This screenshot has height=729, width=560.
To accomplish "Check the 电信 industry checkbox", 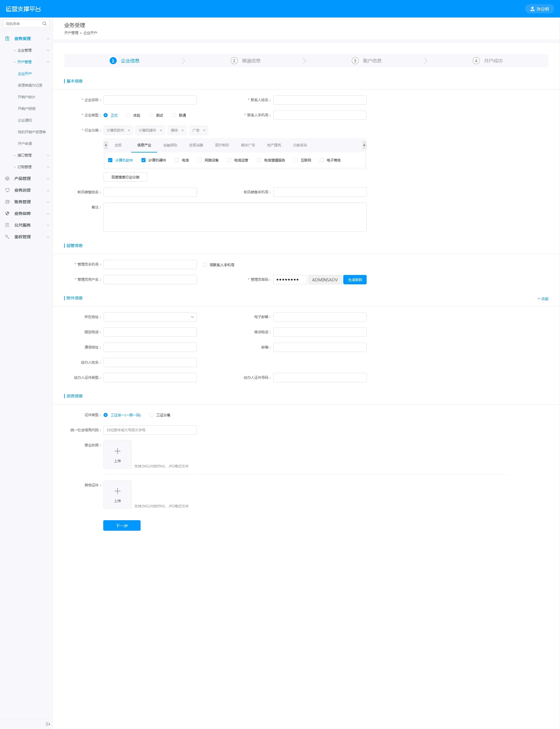I will [x=177, y=160].
